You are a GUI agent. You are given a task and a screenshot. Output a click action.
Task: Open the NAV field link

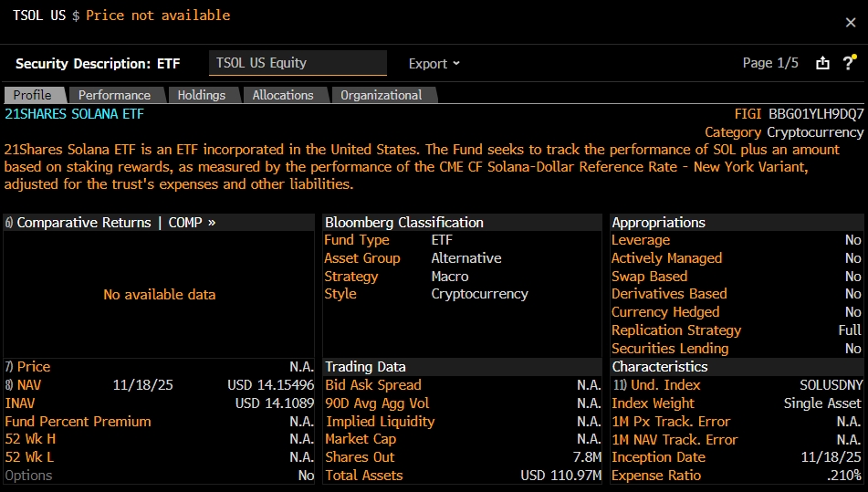27,385
